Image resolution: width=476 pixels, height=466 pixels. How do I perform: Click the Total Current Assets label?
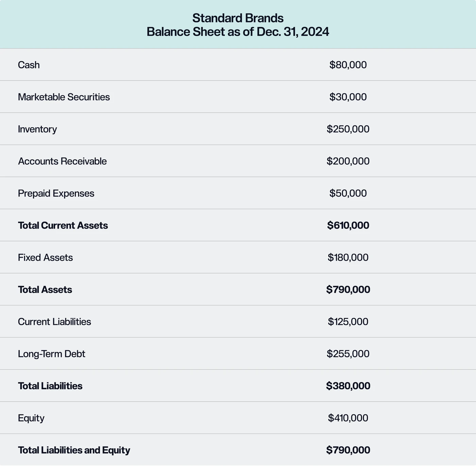(63, 226)
